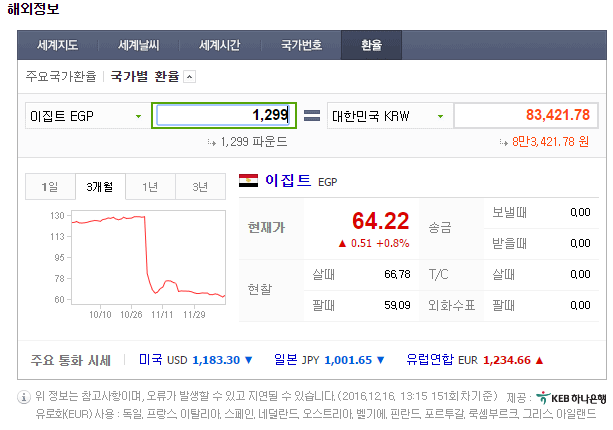Show the 3년 chart period
This screenshot has width=613, height=430.
pyautogui.click(x=200, y=187)
